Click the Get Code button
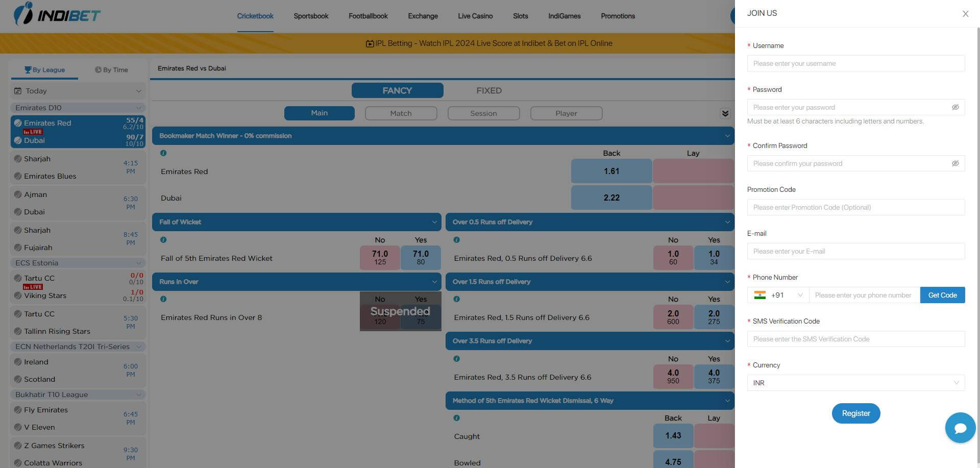980x468 pixels. click(x=942, y=295)
